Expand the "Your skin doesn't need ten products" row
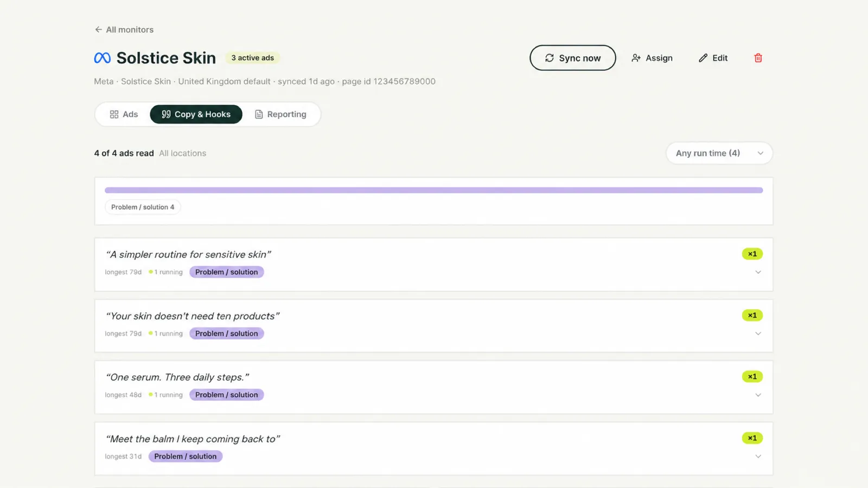This screenshot has height=488, width=868. tap(758, 333)
